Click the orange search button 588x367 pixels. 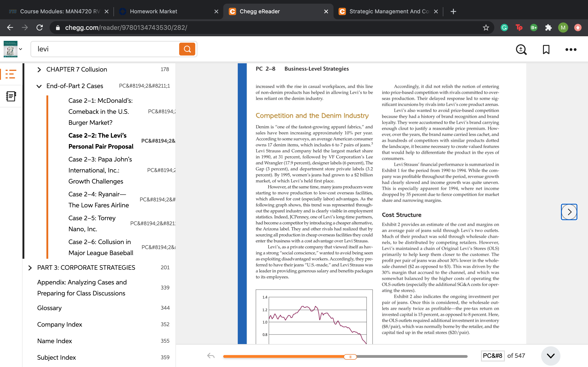pyautogui.click(x=187, y=49)
